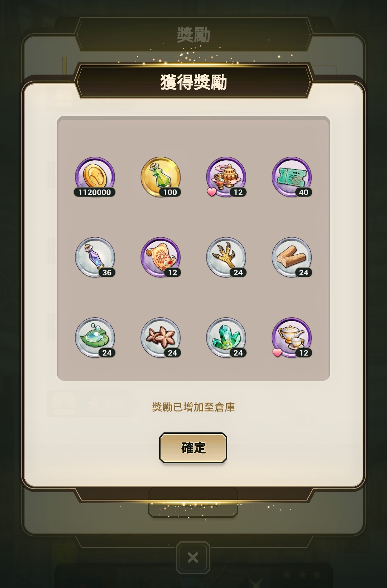This screenshot has height=588, width=387.
Task: Confirm rewards with the 確定 button
Action: (x=193, y=448)
